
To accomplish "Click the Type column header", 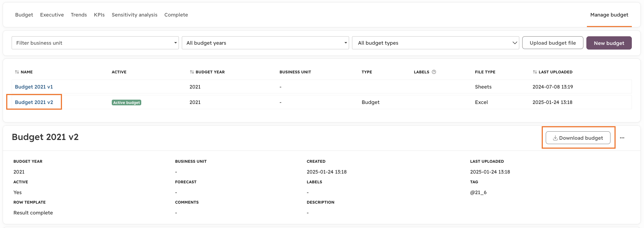I will coord(367,72).
